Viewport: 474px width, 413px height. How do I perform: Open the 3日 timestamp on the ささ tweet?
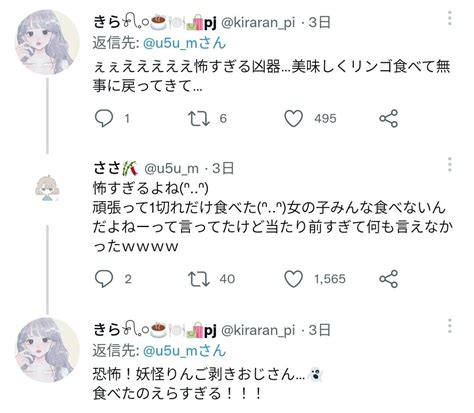point(223,168)
